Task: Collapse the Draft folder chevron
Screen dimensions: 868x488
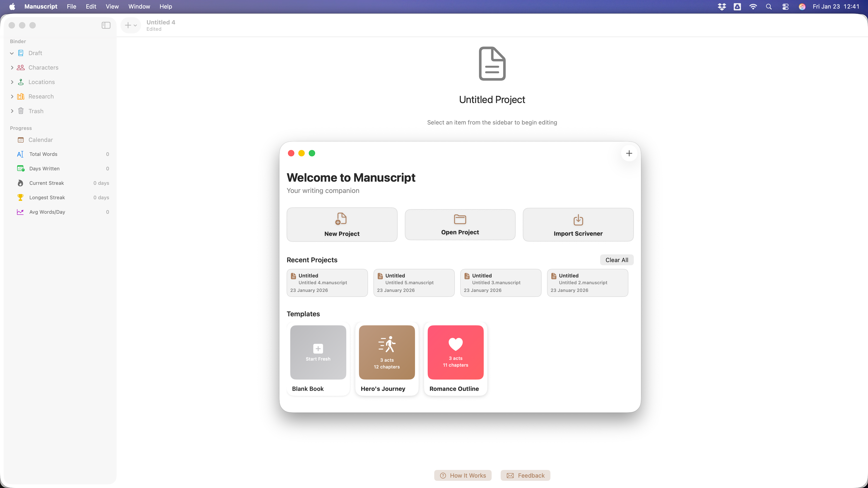Action: coord(12,53)
